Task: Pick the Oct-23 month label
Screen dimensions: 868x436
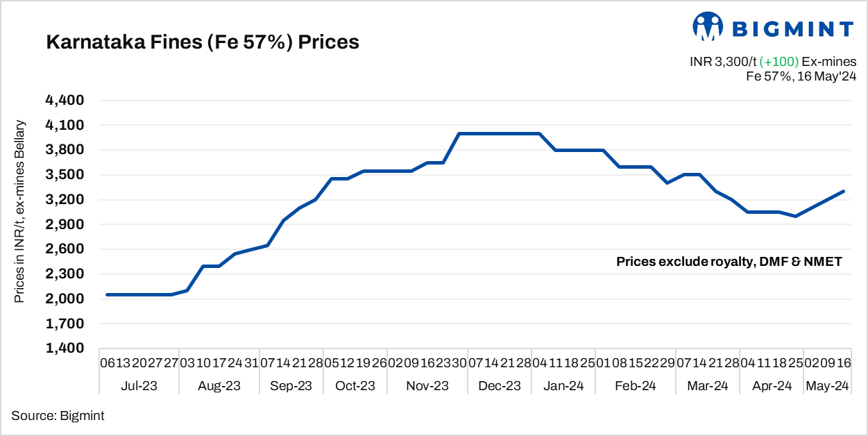Action: [x=355, y=386]
